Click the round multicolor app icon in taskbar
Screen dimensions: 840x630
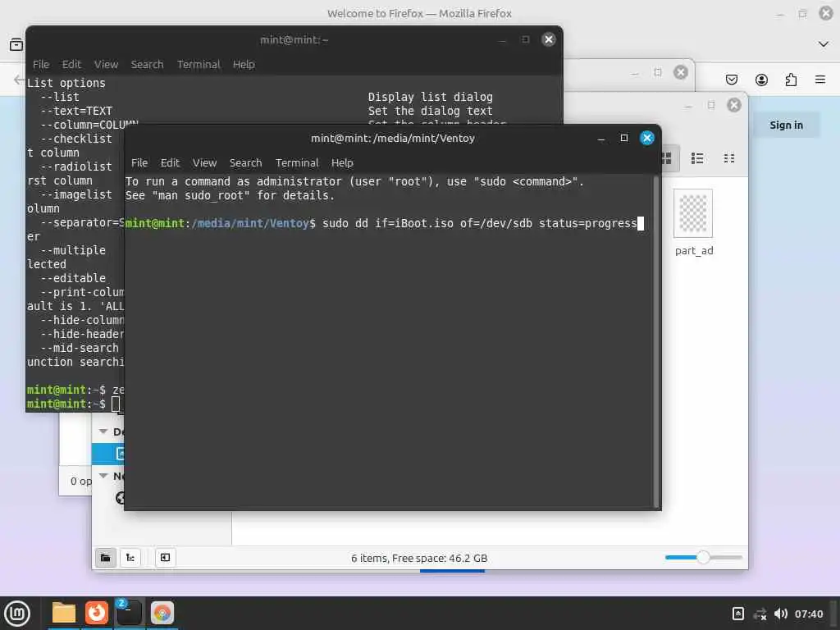click(x=162, y=613)
